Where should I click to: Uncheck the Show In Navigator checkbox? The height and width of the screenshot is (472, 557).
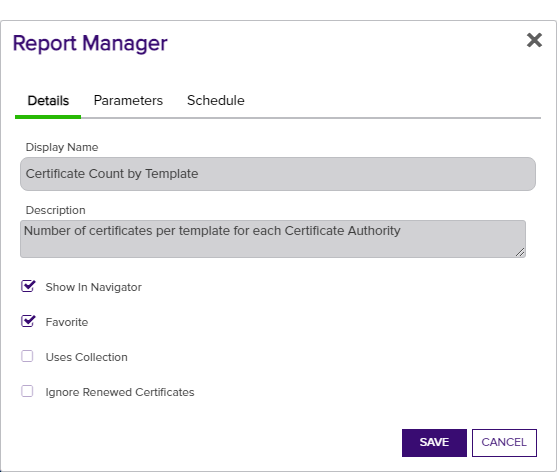(28, 286)
